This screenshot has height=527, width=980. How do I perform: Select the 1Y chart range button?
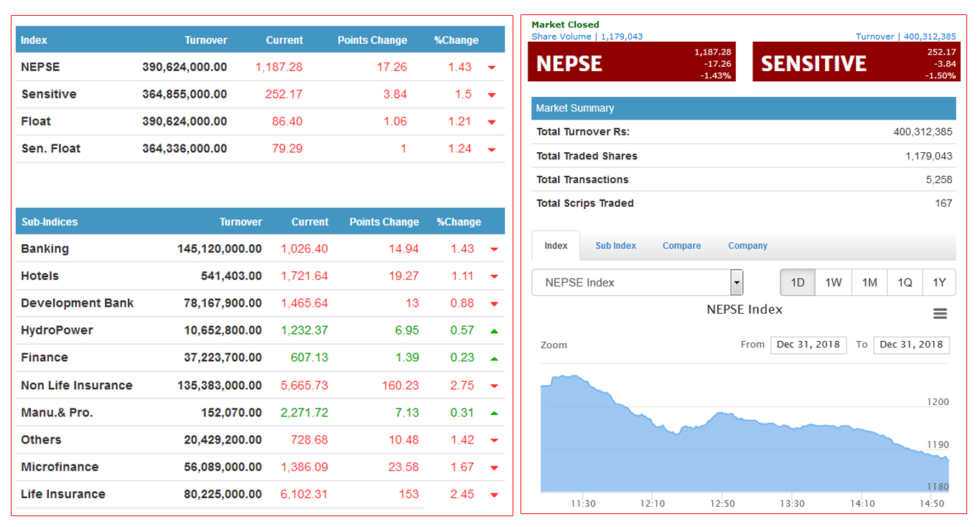pos(939,283)
